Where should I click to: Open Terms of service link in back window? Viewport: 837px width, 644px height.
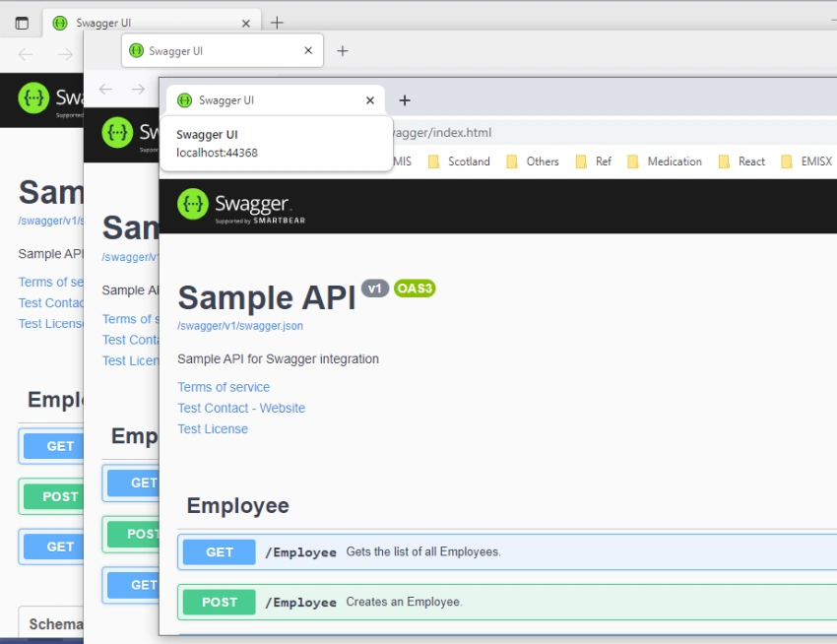[x=50, y=282]
